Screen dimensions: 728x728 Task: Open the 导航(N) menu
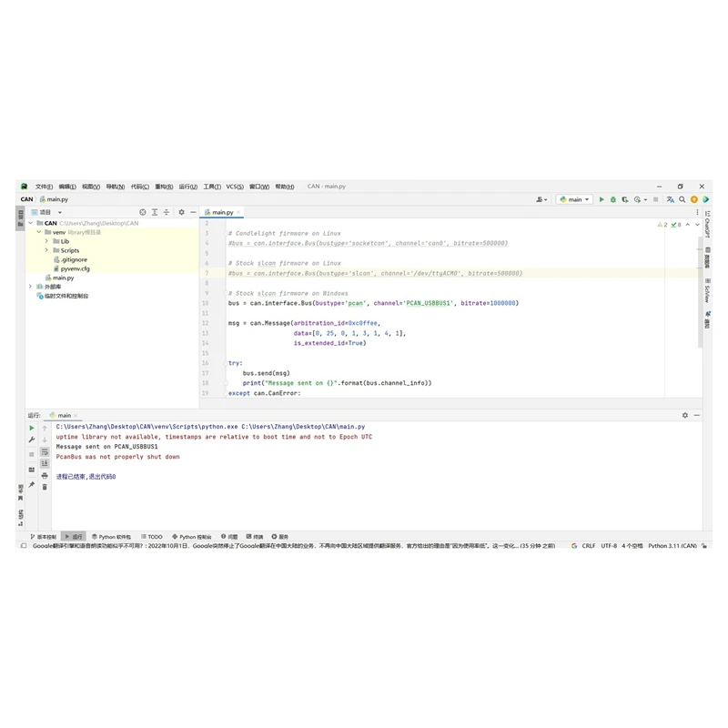116,187
